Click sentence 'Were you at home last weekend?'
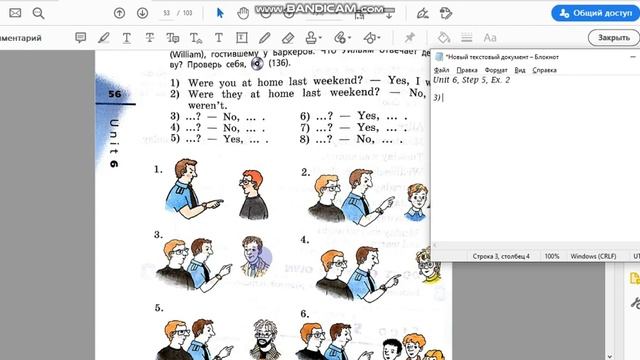640x360 pixels. pyautogui.click(x=276, y=82)
